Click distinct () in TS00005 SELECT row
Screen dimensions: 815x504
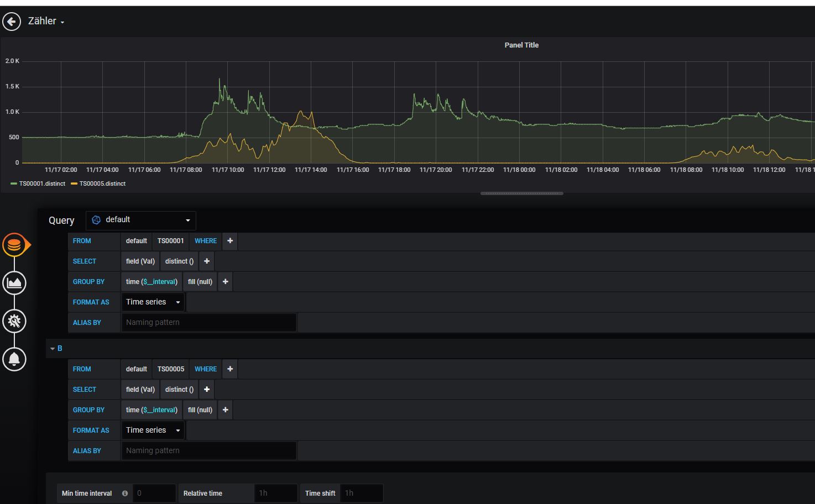point(179,390)
